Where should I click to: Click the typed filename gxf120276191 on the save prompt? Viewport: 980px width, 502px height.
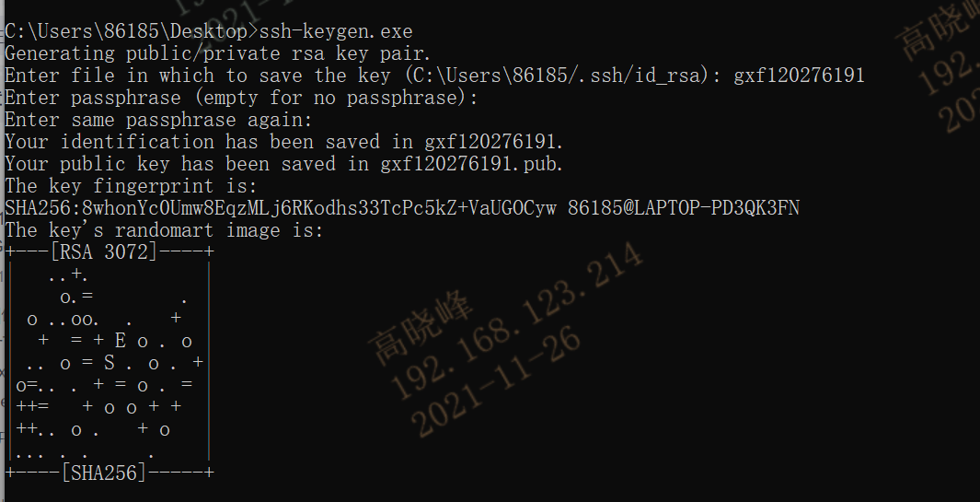[x=799, y=76]
